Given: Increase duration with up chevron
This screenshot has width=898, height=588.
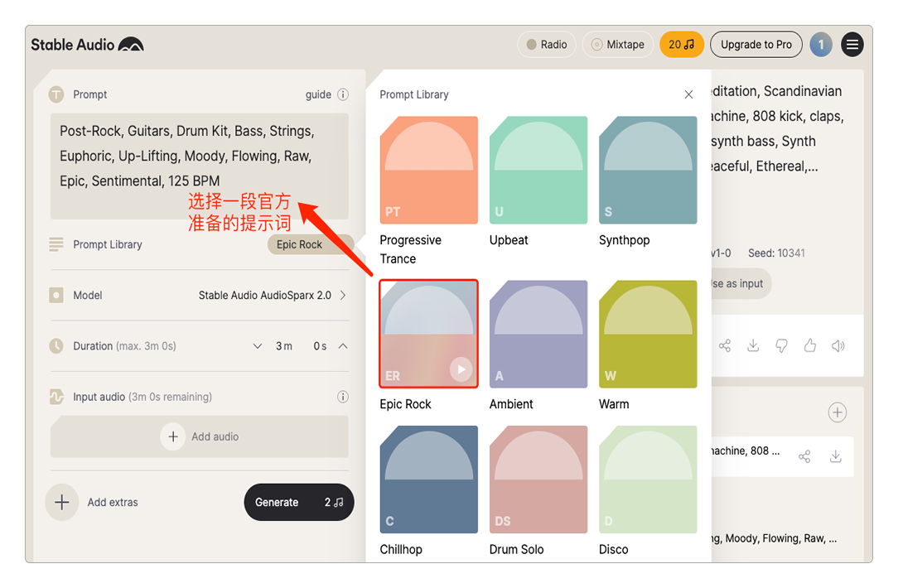Looking at the screenshot, I should tap(343, 346).
